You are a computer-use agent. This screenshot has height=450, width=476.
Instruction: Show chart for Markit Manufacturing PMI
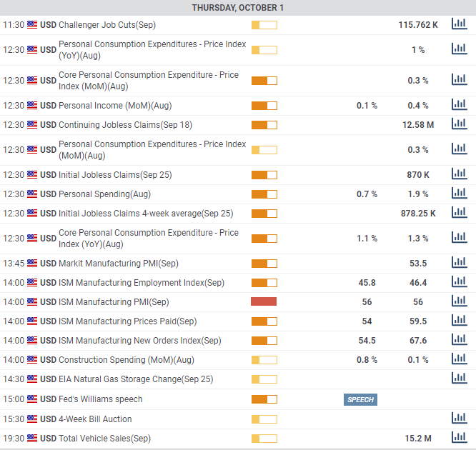458,263
